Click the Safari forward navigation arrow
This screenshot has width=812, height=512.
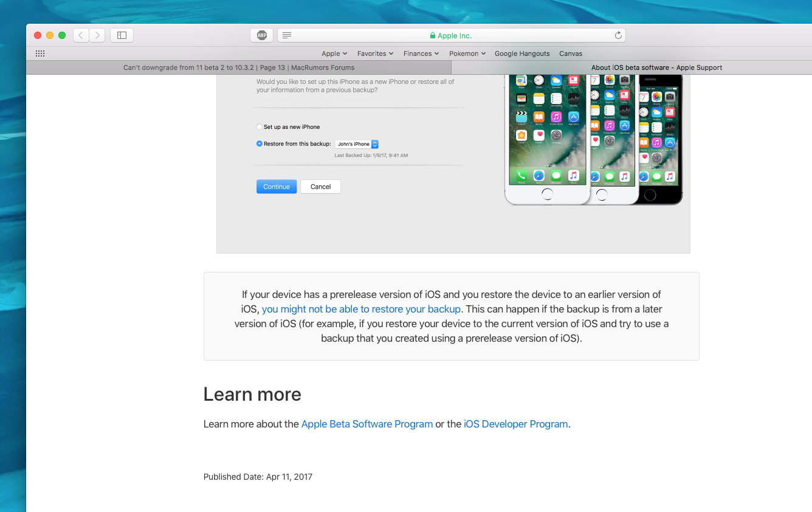(97, 35)
